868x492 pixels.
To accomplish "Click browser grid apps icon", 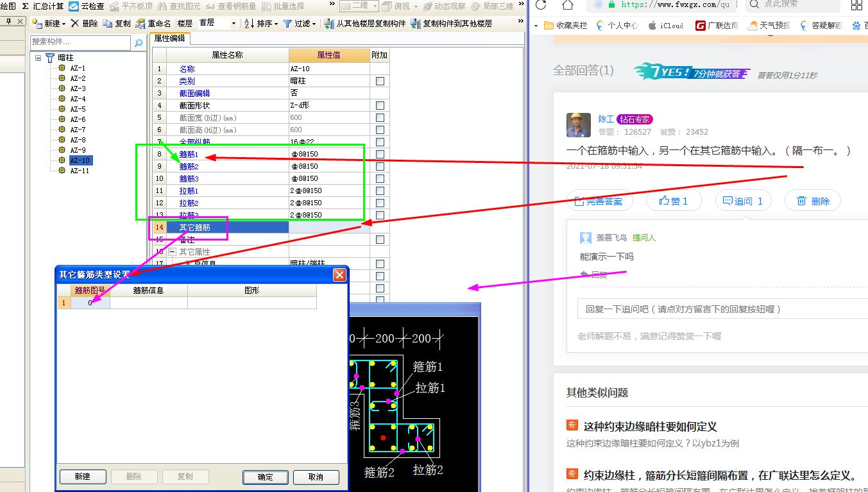I will [x=856, y=6].
